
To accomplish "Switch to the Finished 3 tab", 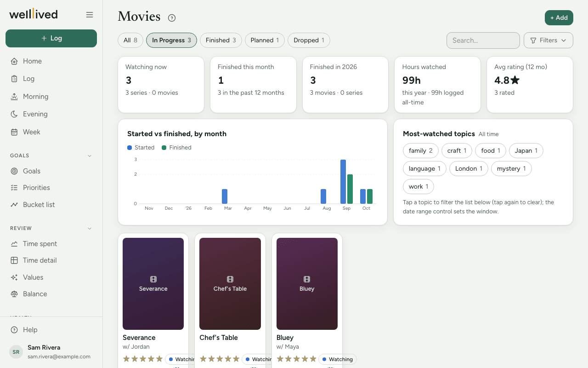I will [x=221, y=40].
